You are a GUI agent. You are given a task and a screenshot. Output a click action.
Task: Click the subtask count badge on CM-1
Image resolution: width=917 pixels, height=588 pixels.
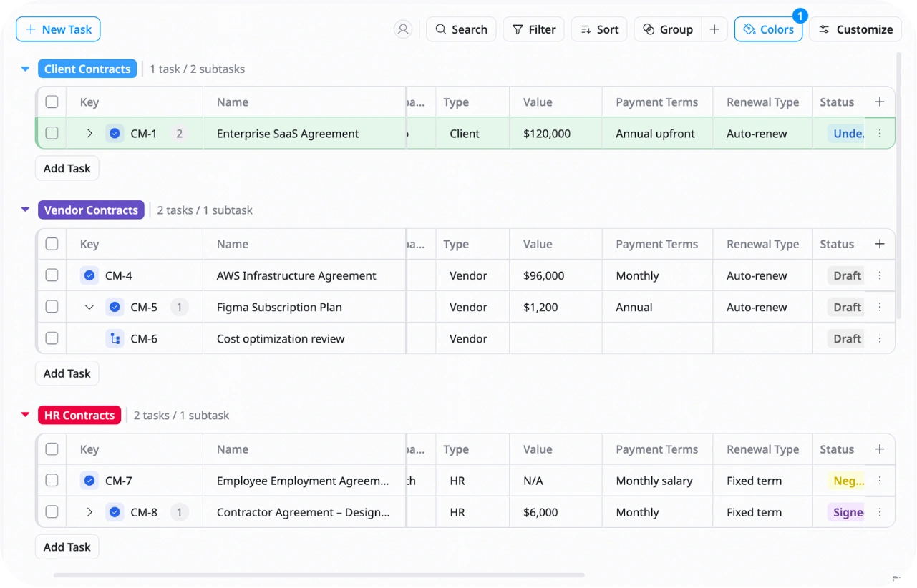pyautogui.click(x=180, y=133)
